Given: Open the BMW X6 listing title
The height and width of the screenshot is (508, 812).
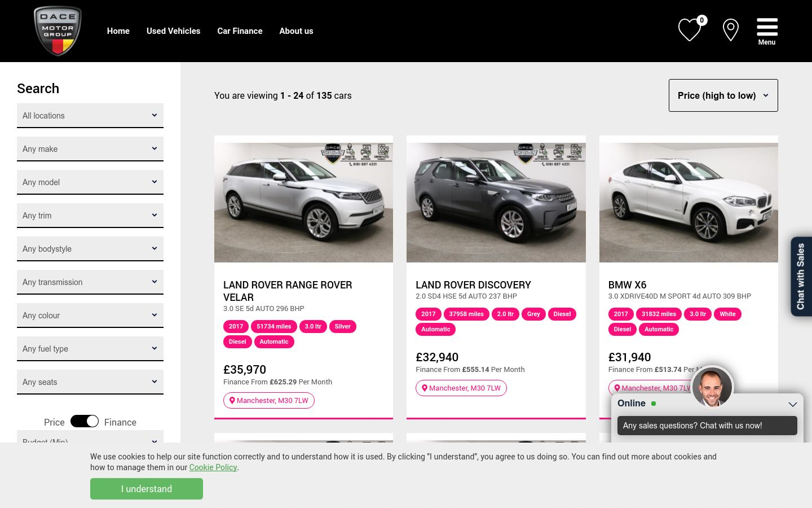Looking at the screenshot, I should pyautogui.click(x=627, y=285).
